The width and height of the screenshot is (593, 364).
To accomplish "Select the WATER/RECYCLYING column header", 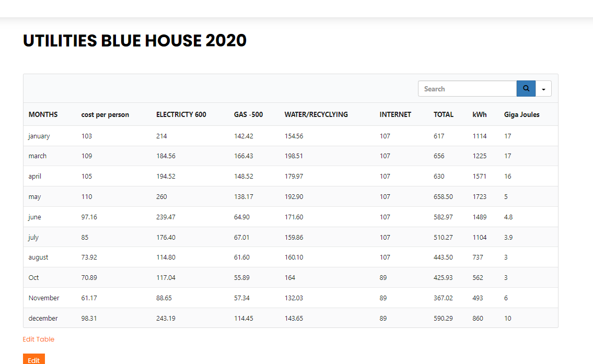I will [316, 114].
